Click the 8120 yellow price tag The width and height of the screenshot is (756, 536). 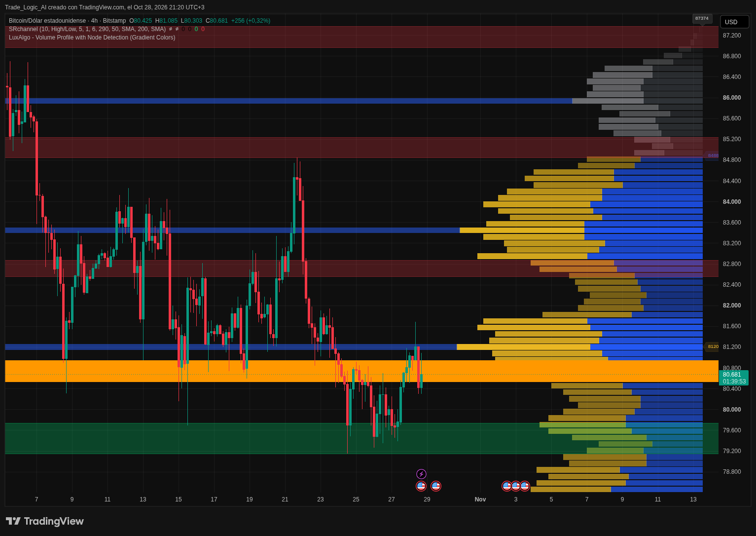pos(713,346)
